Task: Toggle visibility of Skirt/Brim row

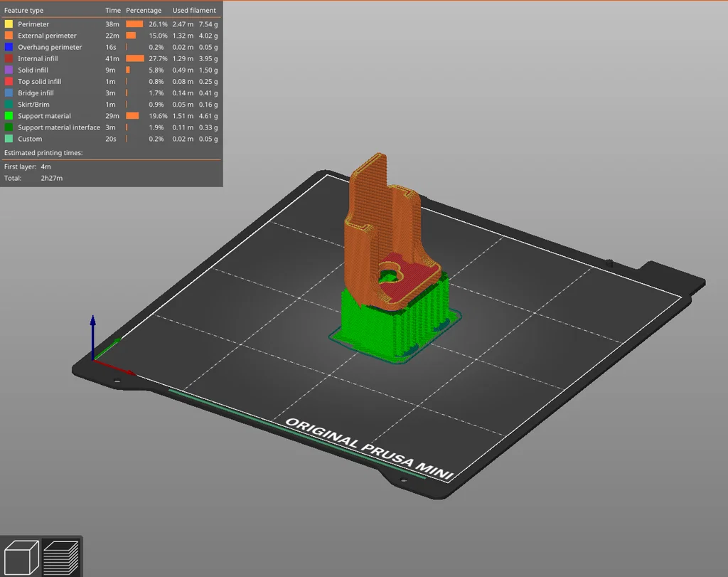Action: point(111,105)
